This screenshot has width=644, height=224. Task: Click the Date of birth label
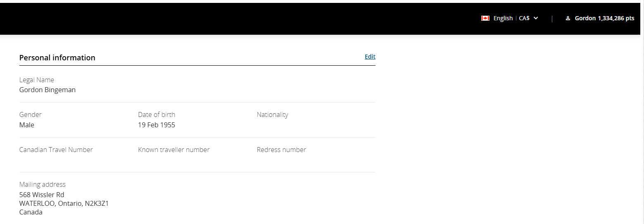click(157, 114)
